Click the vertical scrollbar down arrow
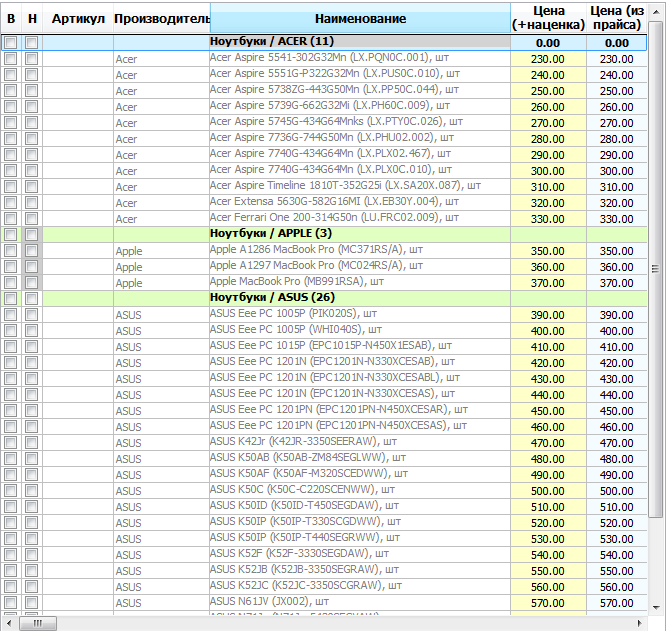The image size is (671, 631). 656,607
